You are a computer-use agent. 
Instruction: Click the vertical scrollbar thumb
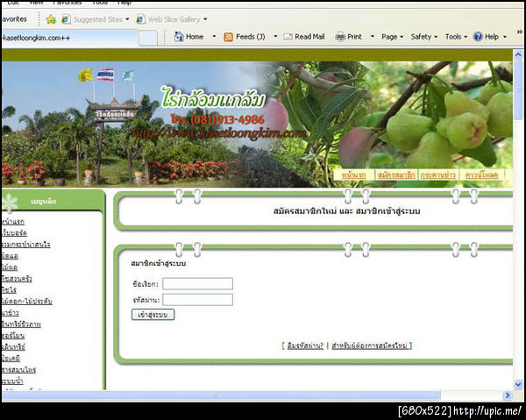pos(518,89)
